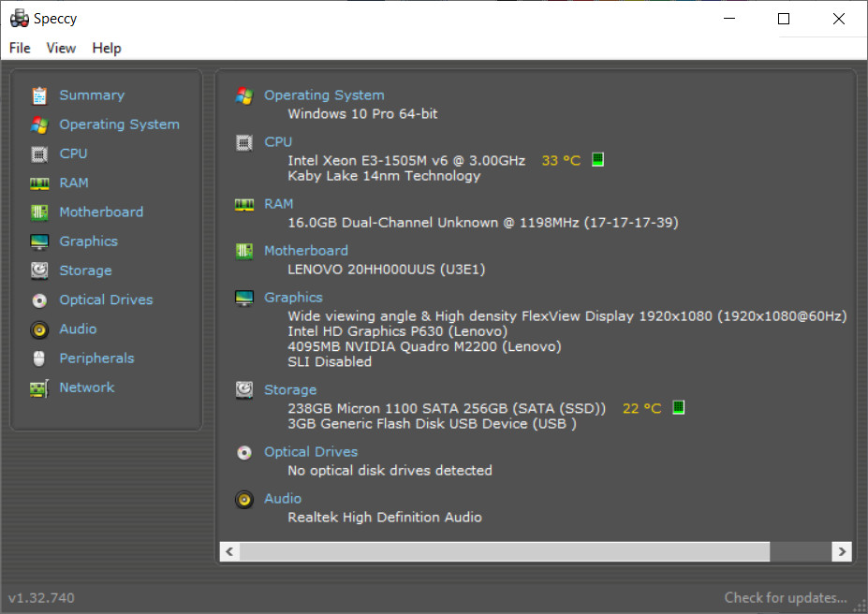Select CPU in the sidebar

(74, 153)
